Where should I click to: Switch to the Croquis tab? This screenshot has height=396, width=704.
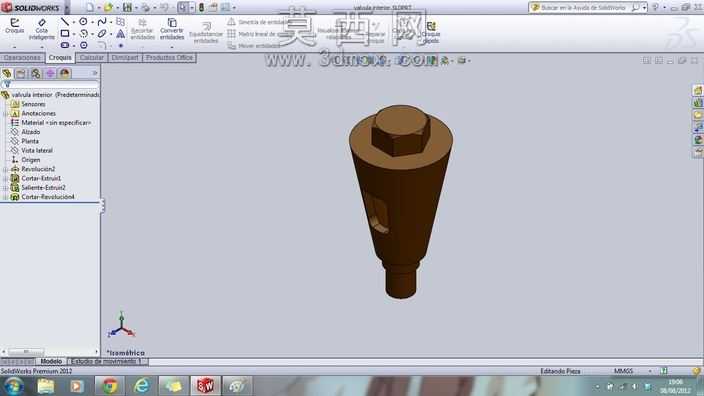click(60, 57)
